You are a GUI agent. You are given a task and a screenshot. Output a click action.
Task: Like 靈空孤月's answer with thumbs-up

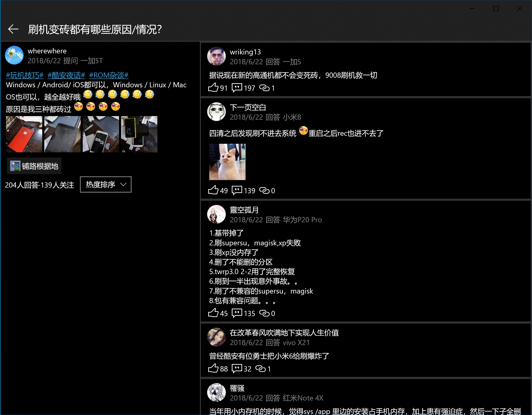tap(213, 313)
